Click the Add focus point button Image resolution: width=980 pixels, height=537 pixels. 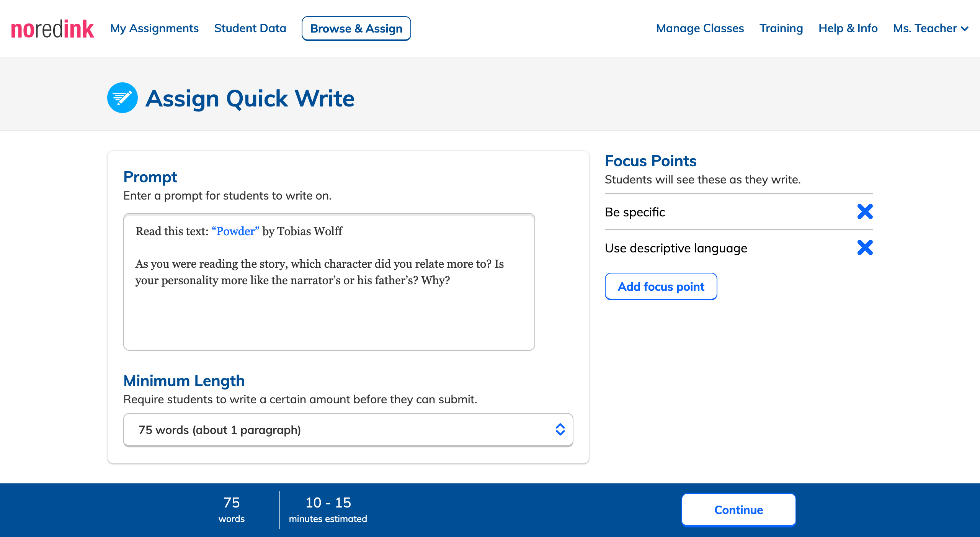(x=661, y=287)
